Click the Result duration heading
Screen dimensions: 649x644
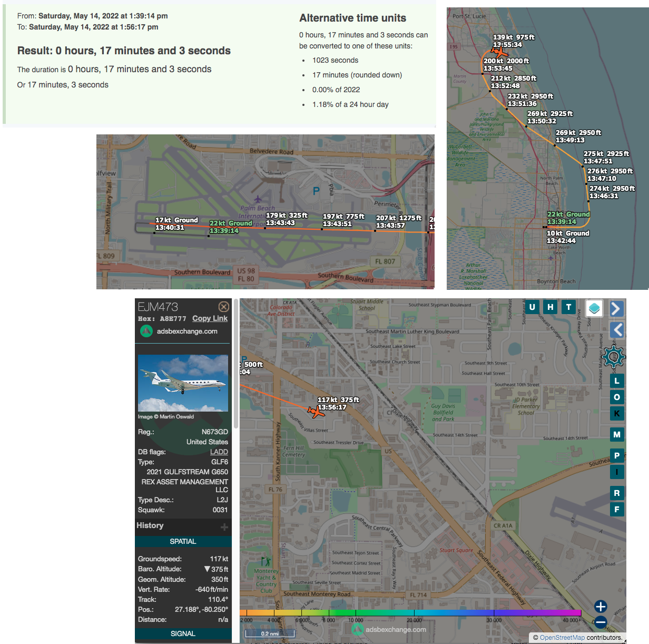tap(124, 51)
